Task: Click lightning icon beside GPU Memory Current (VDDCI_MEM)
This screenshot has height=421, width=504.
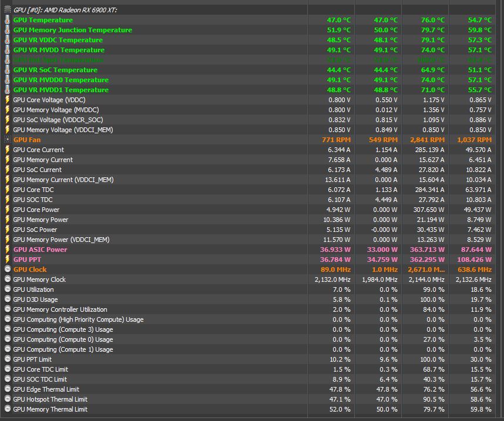Action: click(x=8, y=179)
